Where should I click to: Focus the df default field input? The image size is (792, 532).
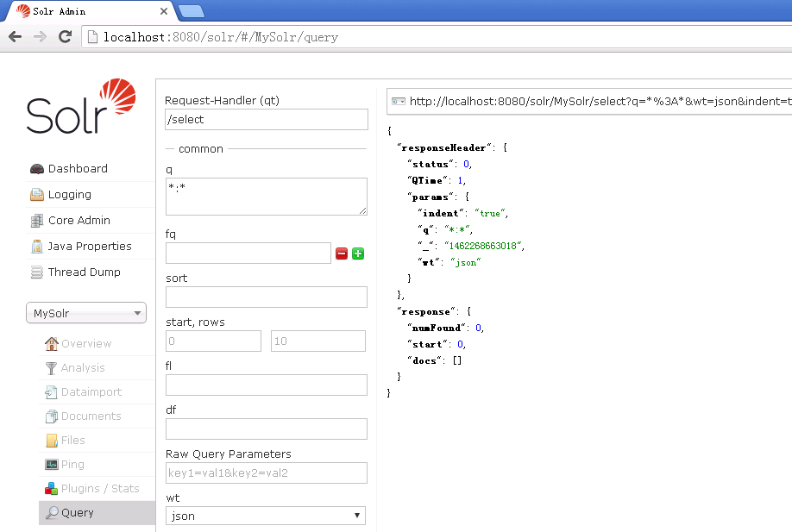coord(267,429)
